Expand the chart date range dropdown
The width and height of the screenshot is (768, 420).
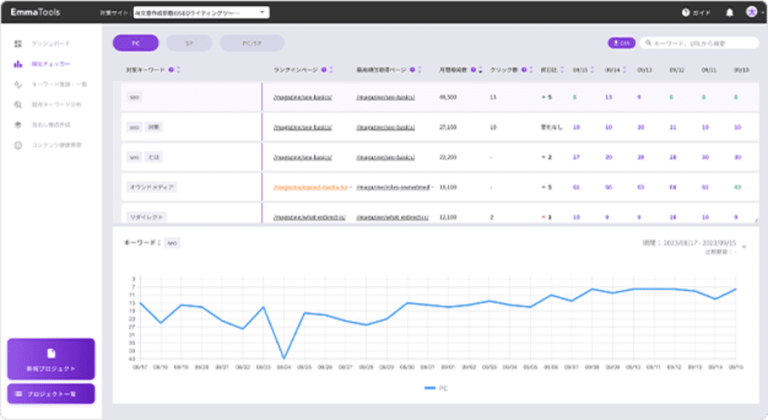coord(745,247)
